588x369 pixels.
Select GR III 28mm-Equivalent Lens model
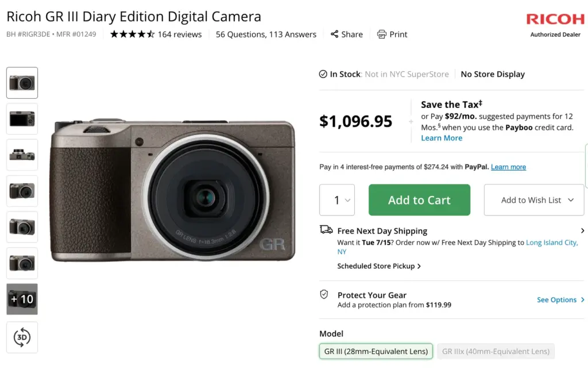click(x=376, y=351)
